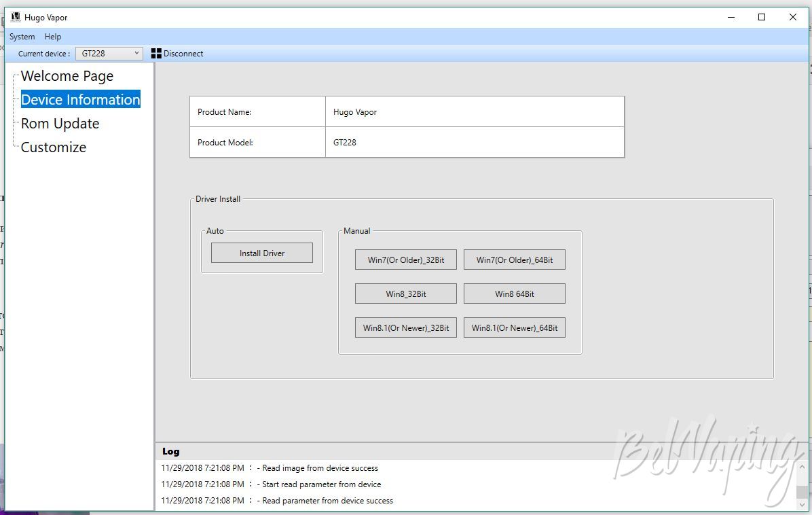Click the Product Name value Hugo Vapor field
The image size is (812, 515).
point(475,112)
